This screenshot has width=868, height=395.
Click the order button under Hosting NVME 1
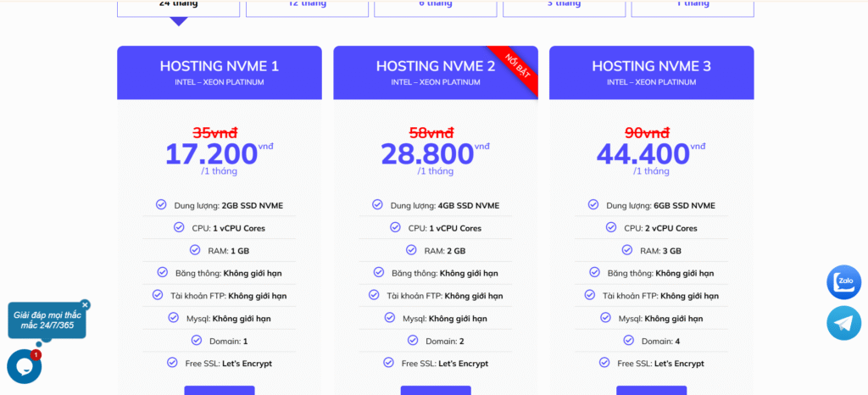coord(220,391)
